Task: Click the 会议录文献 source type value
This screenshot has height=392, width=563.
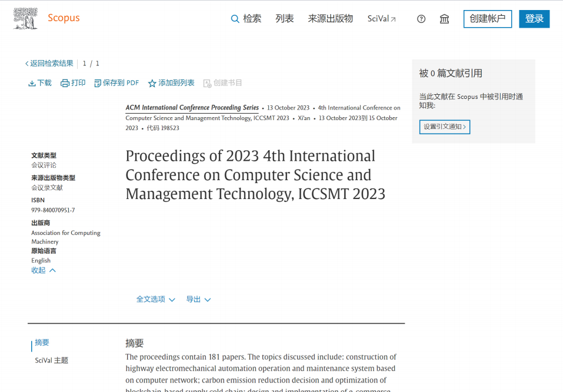Action: [47, 188]
